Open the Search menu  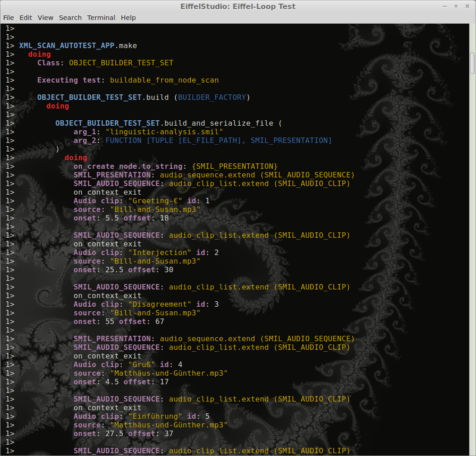coord(70,18)
